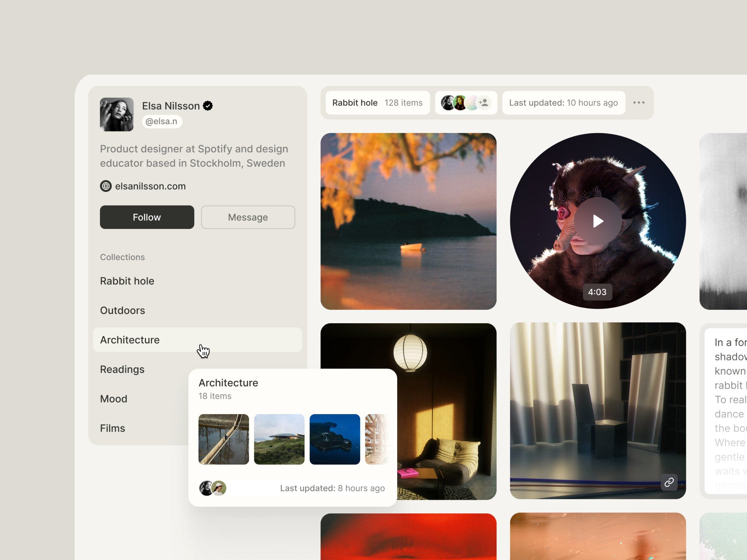Click the collaborator avatars in the Architecture popup

tap(212, 488)
